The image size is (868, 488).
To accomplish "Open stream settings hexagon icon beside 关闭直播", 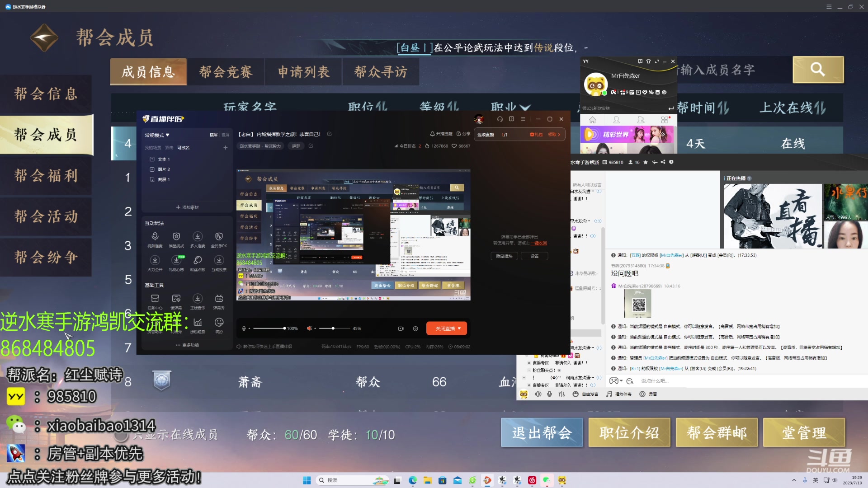I will 415,328.
